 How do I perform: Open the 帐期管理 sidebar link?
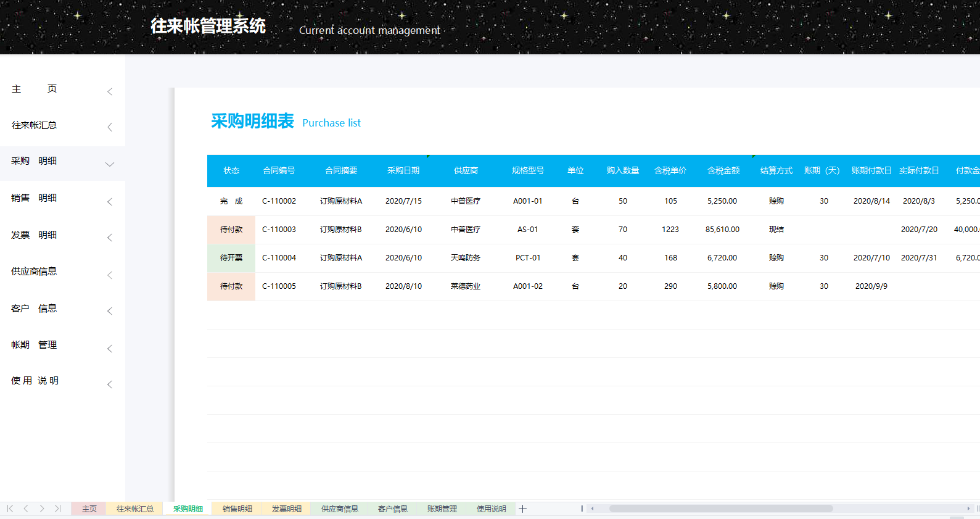(x=35, y=345)
